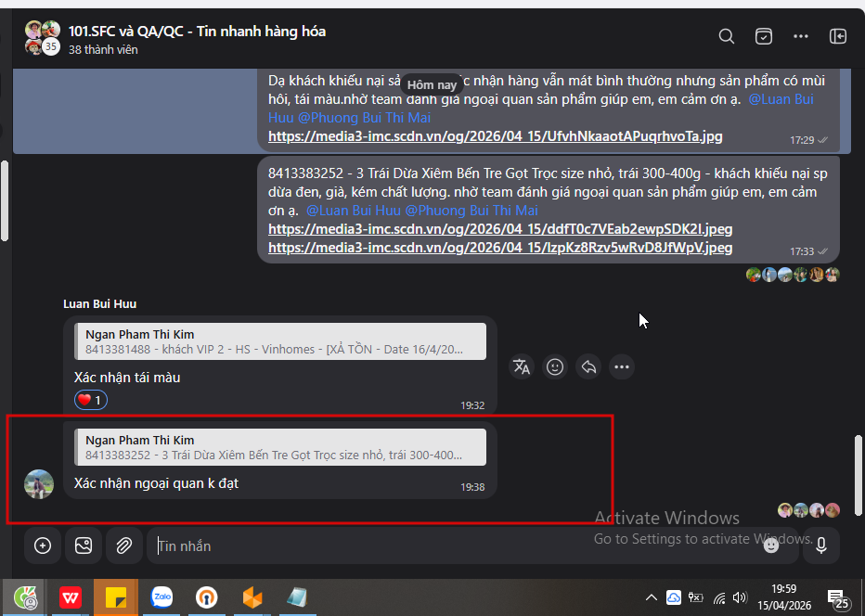This screenshot has height=616, width=865.
Task: Open the clock showing 19:59 15/04/2026
Action: 784,597
